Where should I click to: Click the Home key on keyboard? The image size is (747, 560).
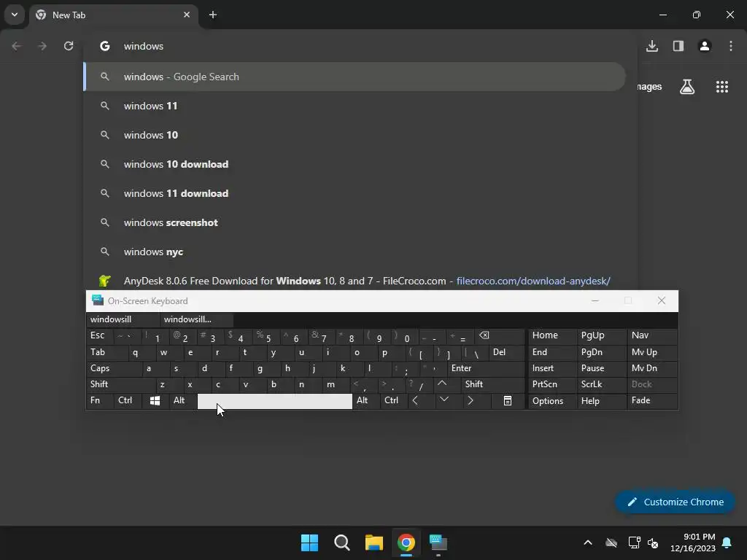click(552, 335)
